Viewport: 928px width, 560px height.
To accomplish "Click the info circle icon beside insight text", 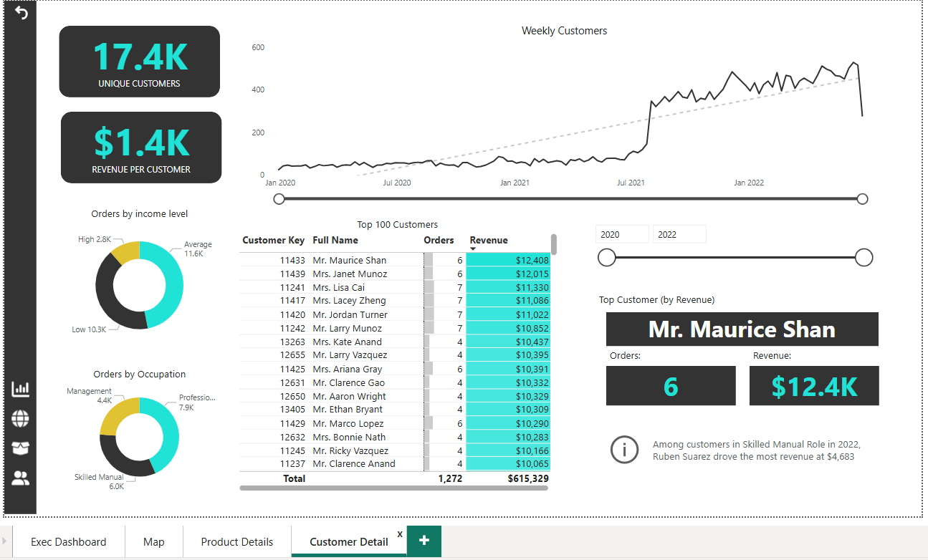I will [x=624, y=450].
